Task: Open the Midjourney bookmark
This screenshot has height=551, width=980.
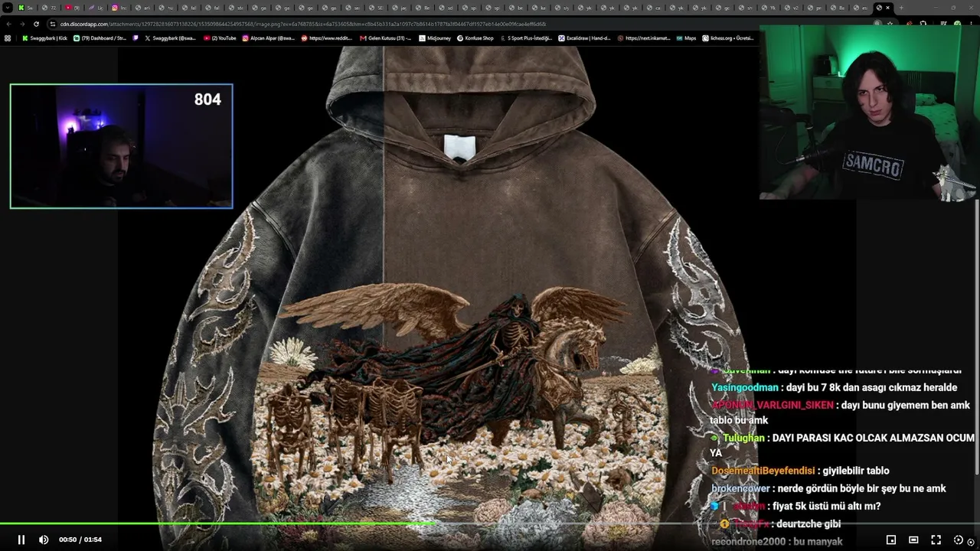Action: pyautogui.click(x=435, y=38)
